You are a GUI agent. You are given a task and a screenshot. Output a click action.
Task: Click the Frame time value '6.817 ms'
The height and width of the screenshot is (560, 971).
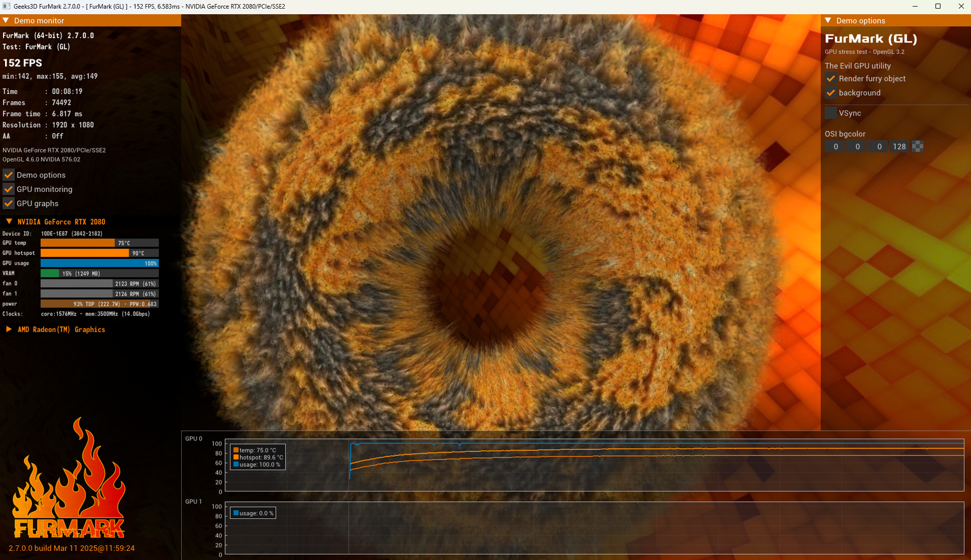[x=67, y=114]
